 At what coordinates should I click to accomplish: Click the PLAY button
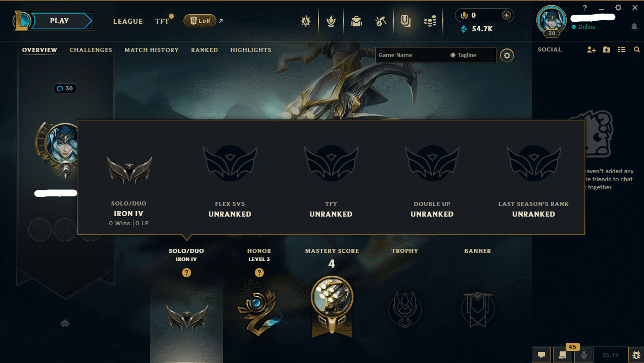(x=59, y=21)
